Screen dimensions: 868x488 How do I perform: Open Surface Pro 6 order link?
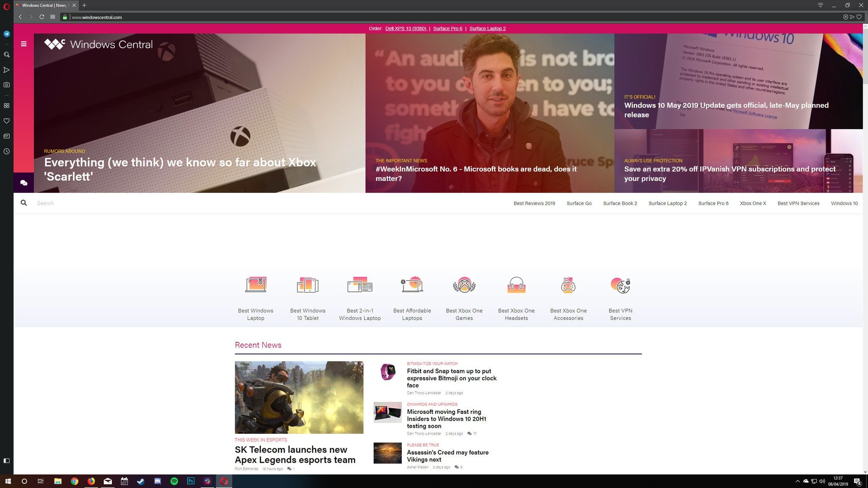coord(448,28)
